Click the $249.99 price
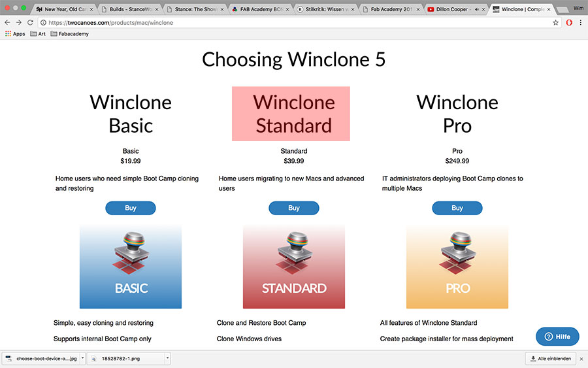 pos(457,161)
